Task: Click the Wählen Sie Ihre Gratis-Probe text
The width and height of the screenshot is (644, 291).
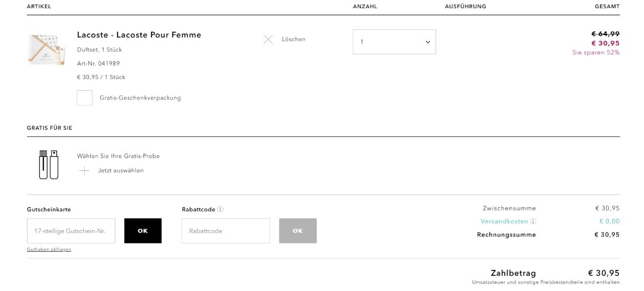Action: (x=118, y=156)
